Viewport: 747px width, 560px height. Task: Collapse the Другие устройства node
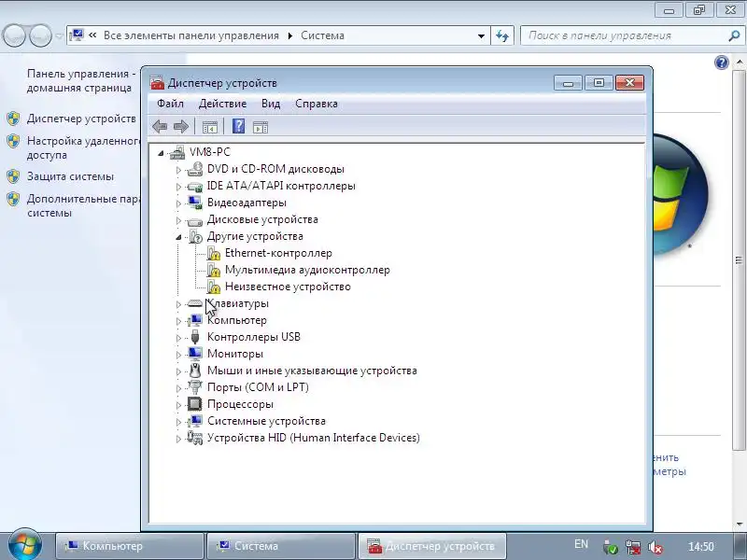[178, 237]
